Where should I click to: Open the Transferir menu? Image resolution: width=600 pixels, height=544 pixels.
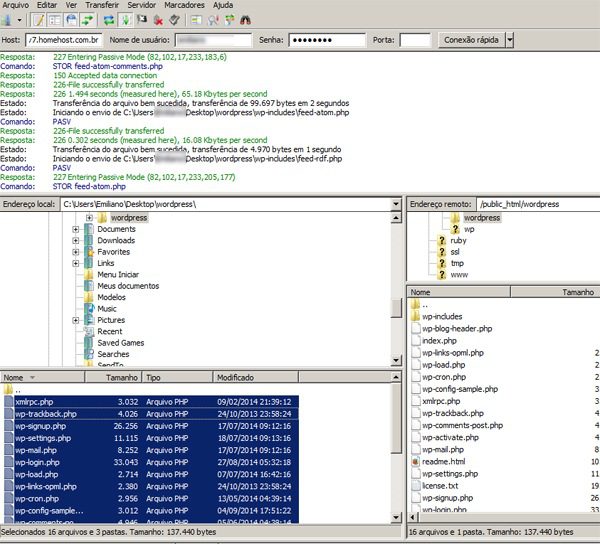point(102,5)
